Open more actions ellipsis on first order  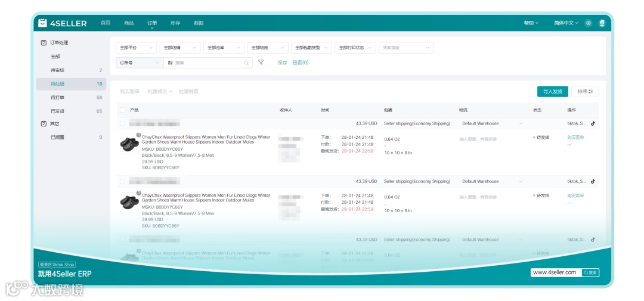[x=569, y=145]
